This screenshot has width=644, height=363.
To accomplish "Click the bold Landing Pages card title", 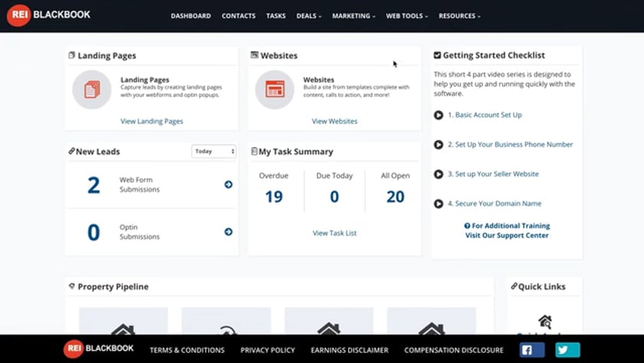I will point(145,80).
